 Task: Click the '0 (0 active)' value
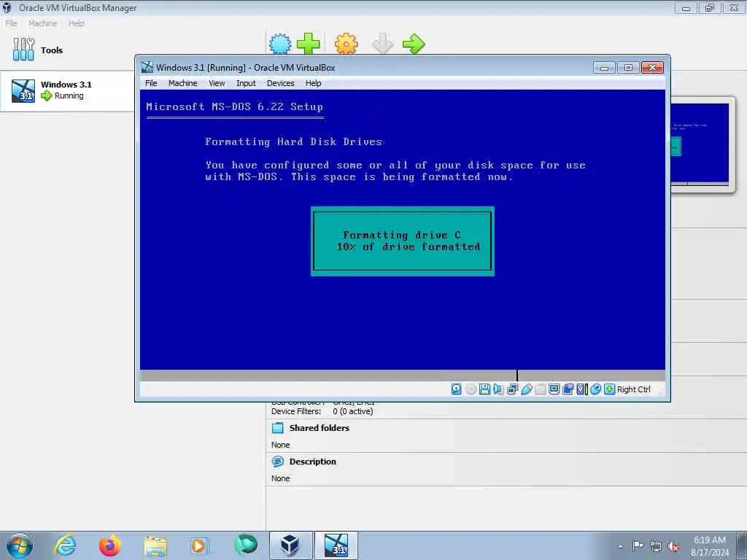[352, 411]
